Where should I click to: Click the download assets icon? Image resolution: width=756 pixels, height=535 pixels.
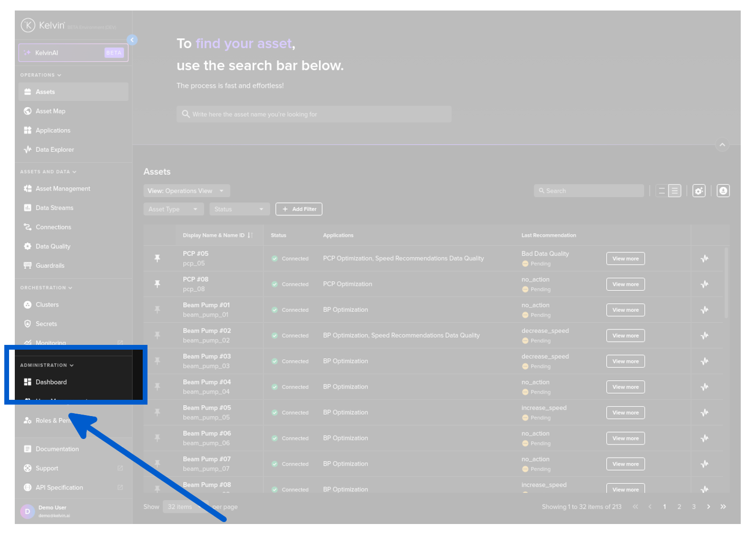[x=723, y=191]
